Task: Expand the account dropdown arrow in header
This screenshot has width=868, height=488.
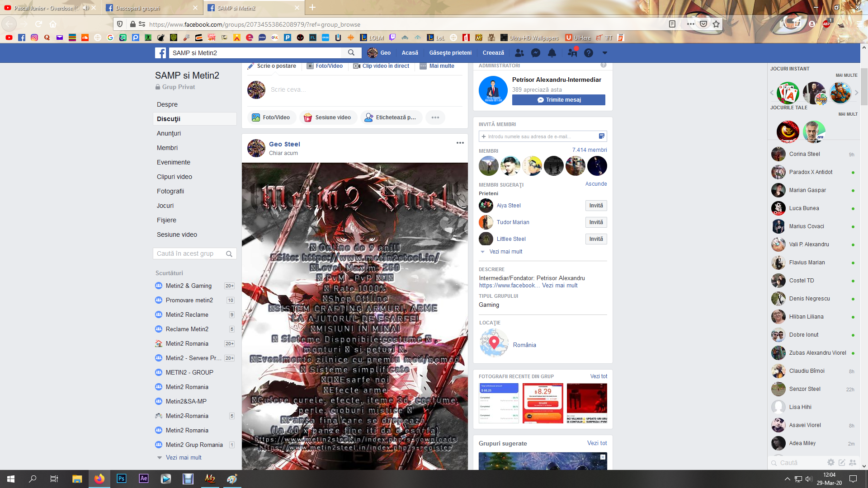Action: click(x=604, y=53)
